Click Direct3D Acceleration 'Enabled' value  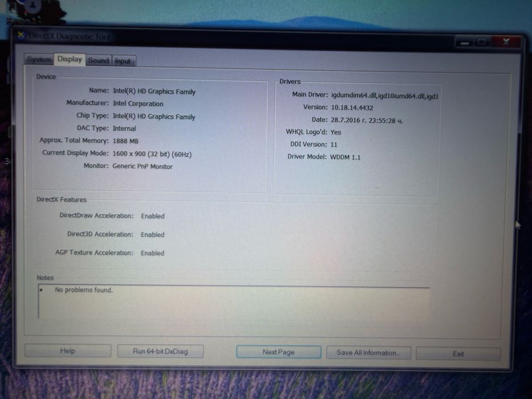(152, 234)
